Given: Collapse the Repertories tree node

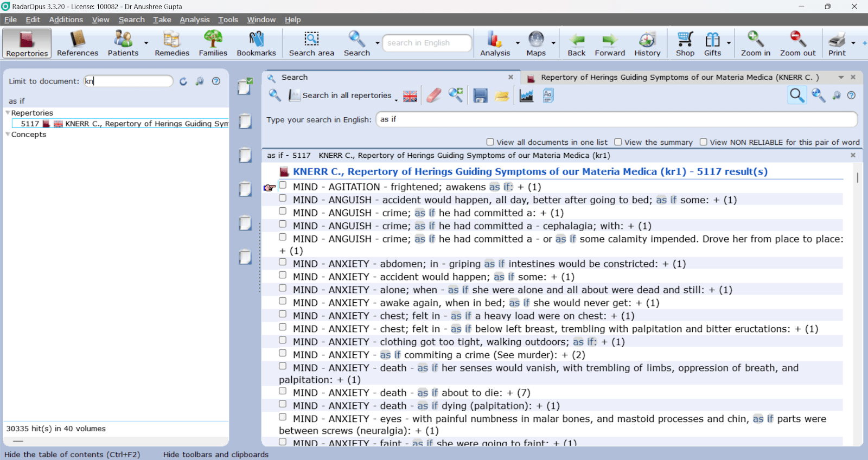Looking at the screenshot, I should tap(8, 113).
